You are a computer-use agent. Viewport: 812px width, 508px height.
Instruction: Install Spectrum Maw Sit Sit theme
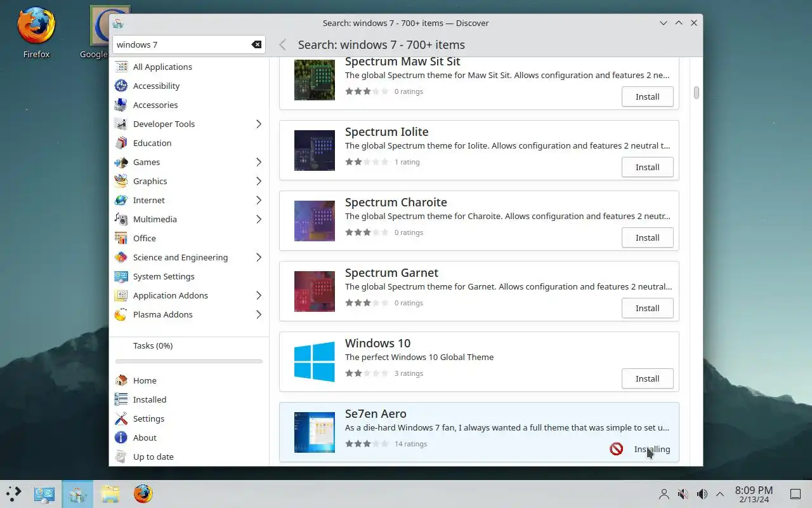pos(647,97)
